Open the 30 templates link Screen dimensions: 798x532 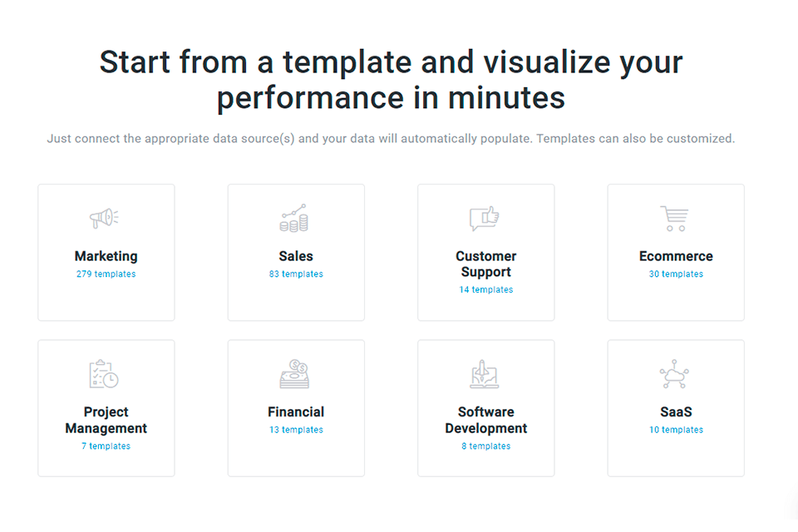tap(676, 274)
